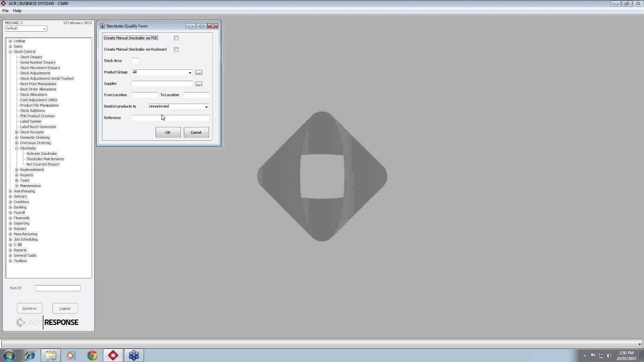This screenshot has height=362, width=644.
Task: Expand the Sales tree node
Action: pos(10,46)
